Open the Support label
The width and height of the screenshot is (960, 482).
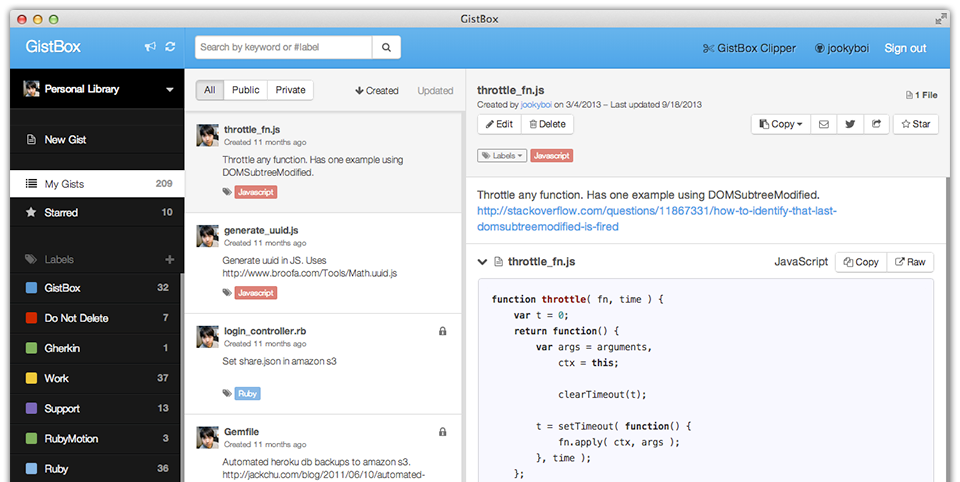97,409
